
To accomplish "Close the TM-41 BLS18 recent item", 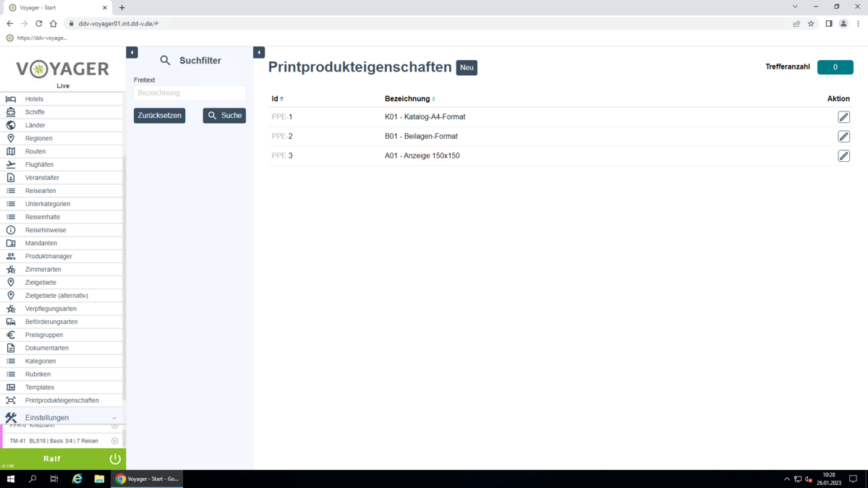I will point(114,441).
